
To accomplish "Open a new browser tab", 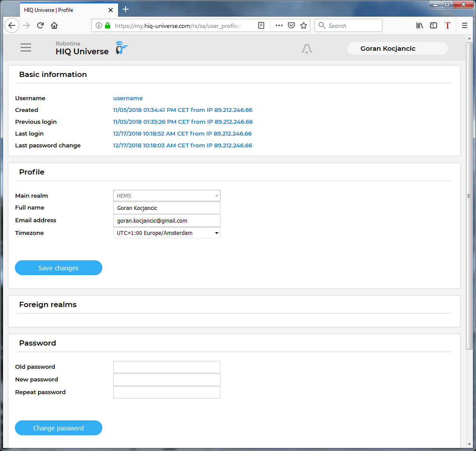I will 126,9.
